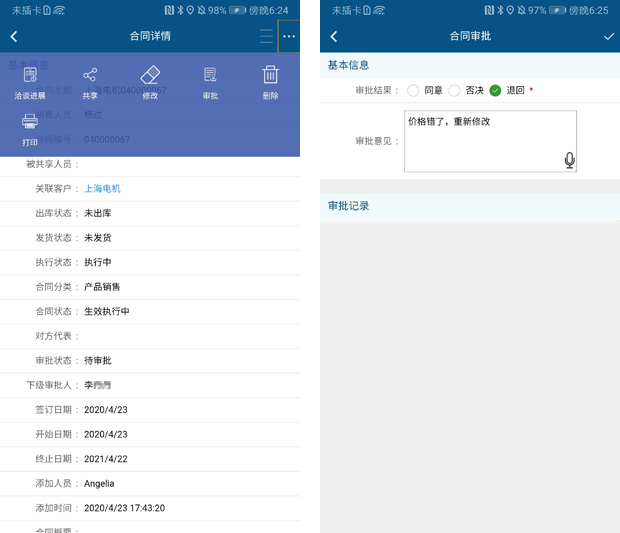
Task: Tap the checkmark to submit 合同审批
Action: pyautogui.click(x=608, y=36)
